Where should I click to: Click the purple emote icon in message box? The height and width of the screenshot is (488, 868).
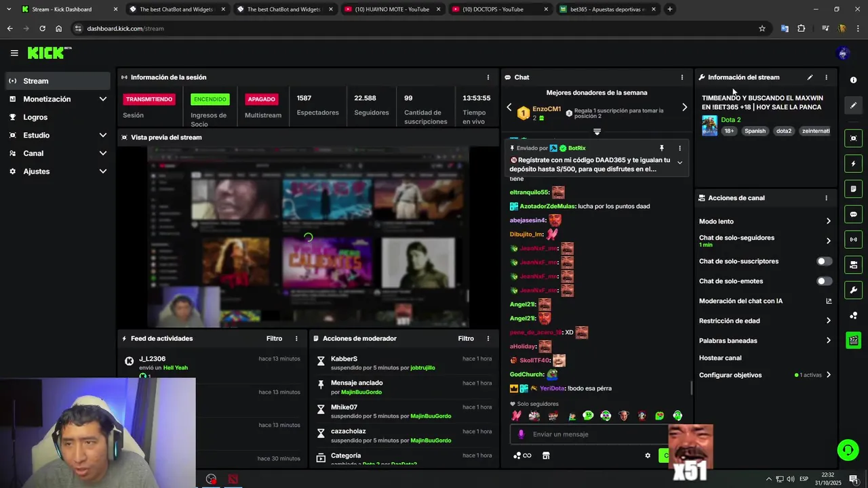521,434
